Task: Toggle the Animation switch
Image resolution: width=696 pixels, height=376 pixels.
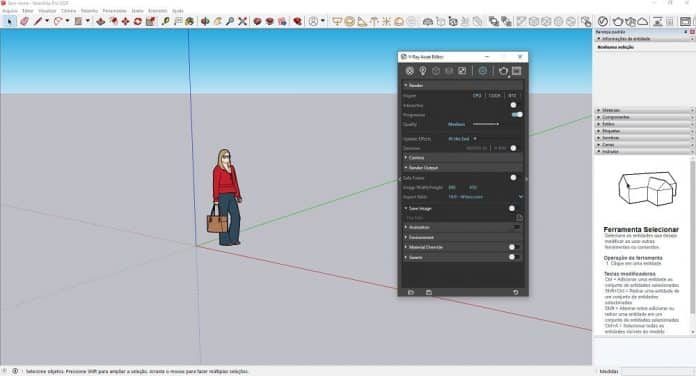Action: (x=516, y=227)
